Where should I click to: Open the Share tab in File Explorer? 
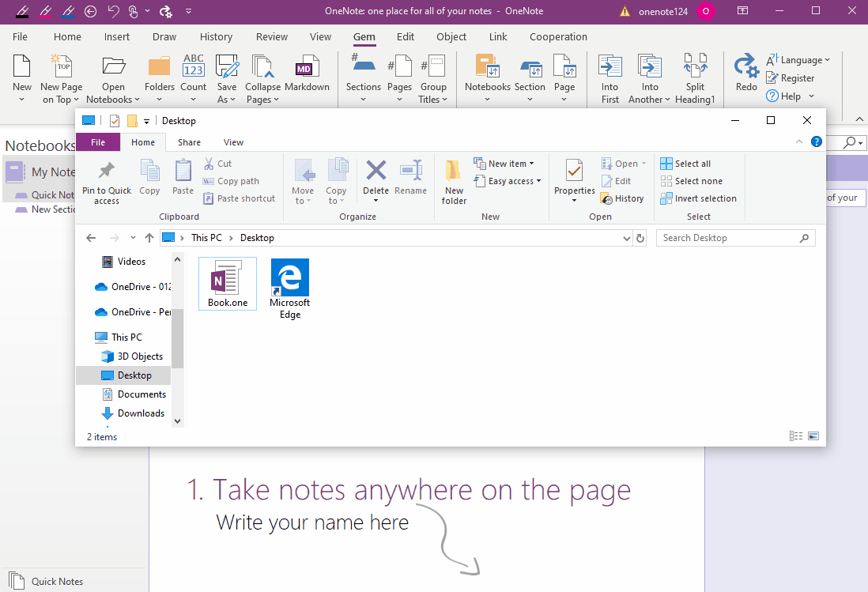point(188,141)
